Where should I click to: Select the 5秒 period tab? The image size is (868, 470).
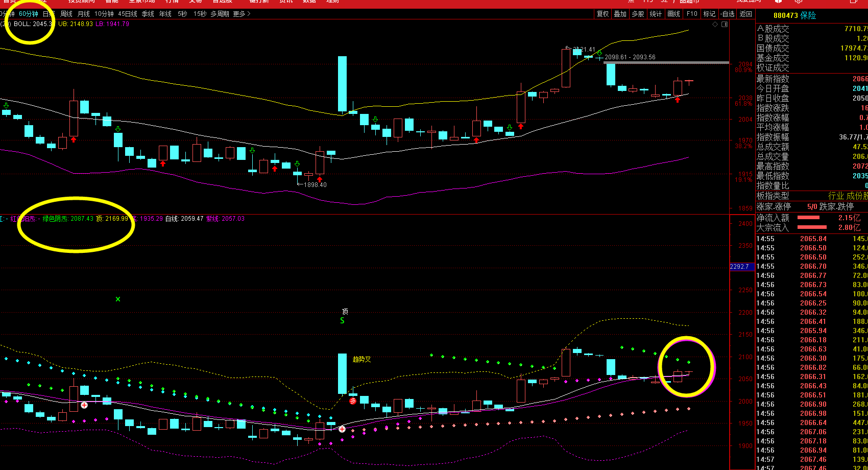point(182,14)
